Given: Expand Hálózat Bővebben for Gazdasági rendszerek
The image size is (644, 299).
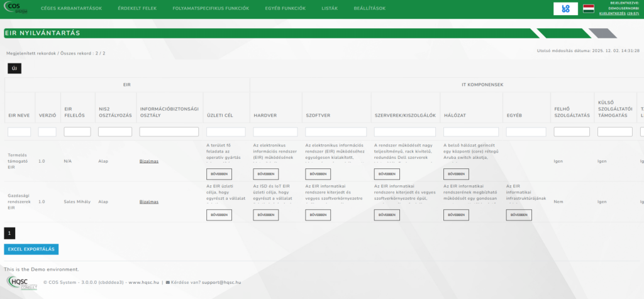Looking at the screenshot, I should point(457,215).
